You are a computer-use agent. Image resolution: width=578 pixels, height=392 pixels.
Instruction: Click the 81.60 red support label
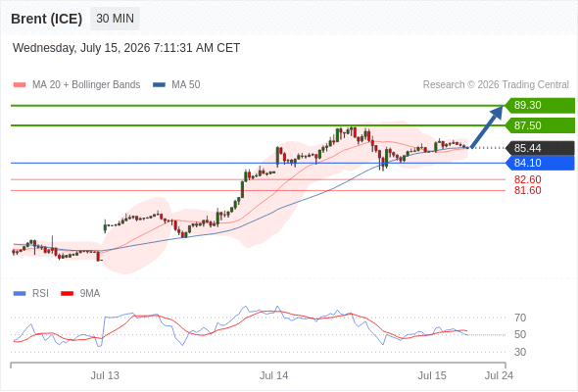tap(527, 191)
